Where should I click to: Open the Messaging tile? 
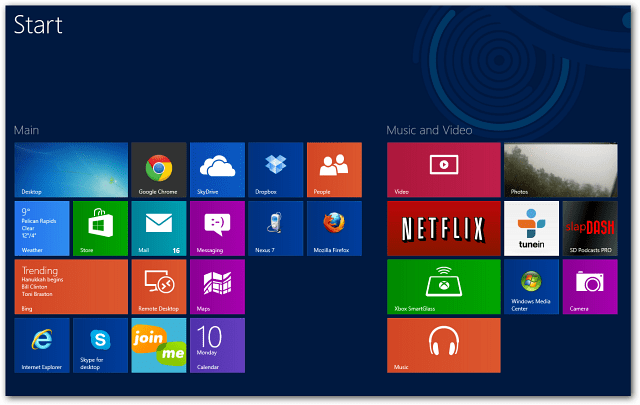pyautogui.click(x=217, y=228)
